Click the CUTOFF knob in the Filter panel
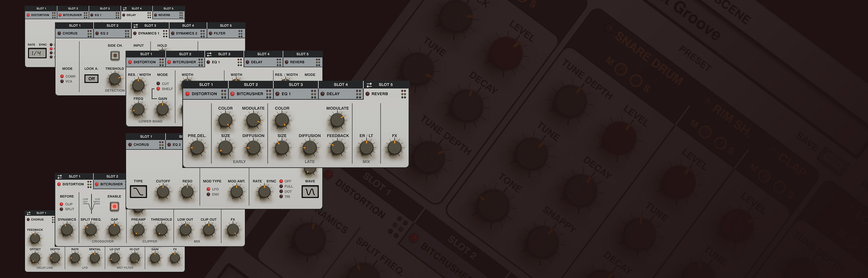The width and height of the screenshot is (868, 278). pyautogui.click(x=163, y=192)
